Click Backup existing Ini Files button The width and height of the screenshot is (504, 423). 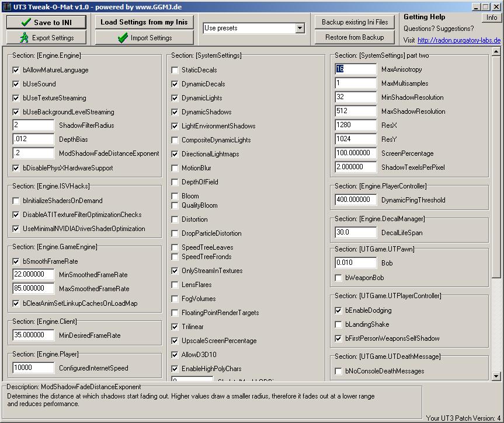[x=354, y=22]
